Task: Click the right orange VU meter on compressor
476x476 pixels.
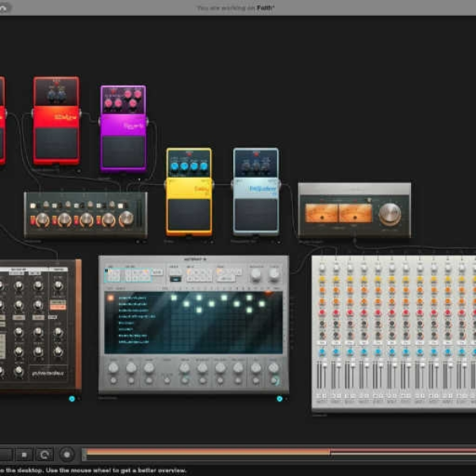Action: [x=355, y=213]
